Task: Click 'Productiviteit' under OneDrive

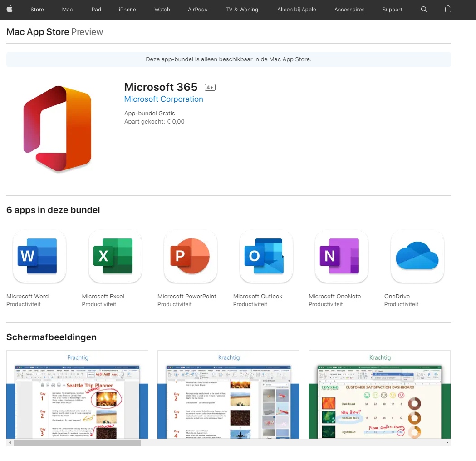Action: (401, 304)
